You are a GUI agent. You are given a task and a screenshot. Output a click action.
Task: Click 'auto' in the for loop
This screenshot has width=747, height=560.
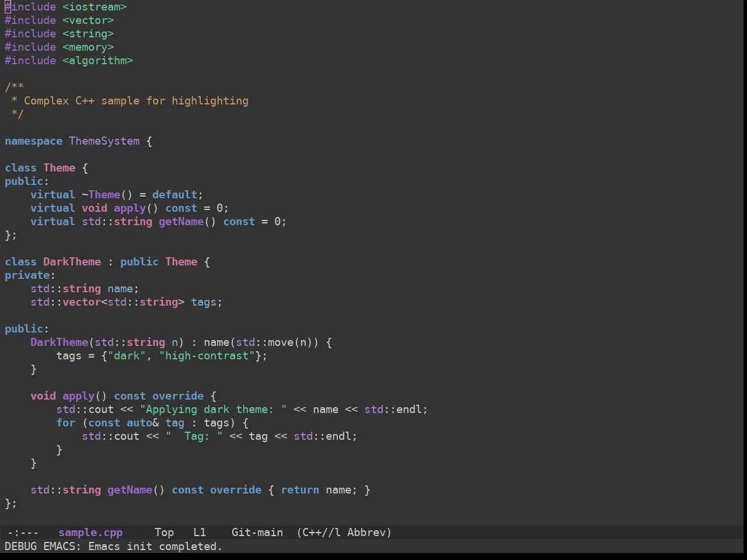click(139, 423)
